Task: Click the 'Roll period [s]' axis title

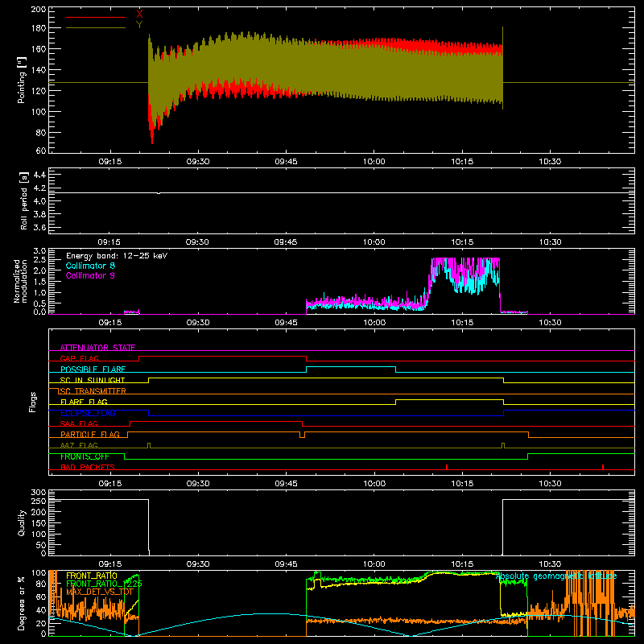Action: (x=23, y=200)
